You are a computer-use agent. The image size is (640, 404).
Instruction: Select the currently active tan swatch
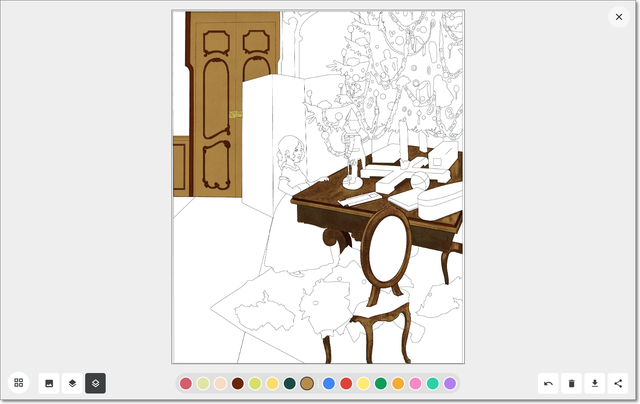click(307, 384)
